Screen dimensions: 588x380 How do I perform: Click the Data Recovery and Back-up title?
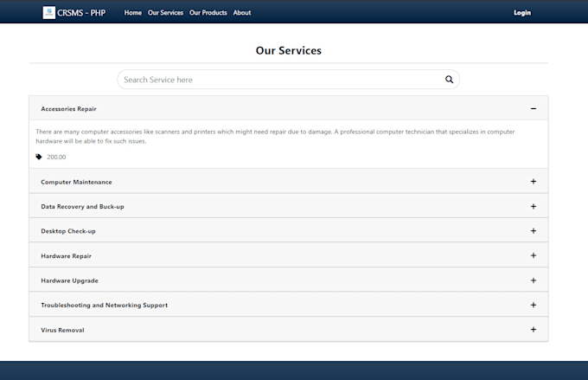pyautogui.click(x=82, y=206)
